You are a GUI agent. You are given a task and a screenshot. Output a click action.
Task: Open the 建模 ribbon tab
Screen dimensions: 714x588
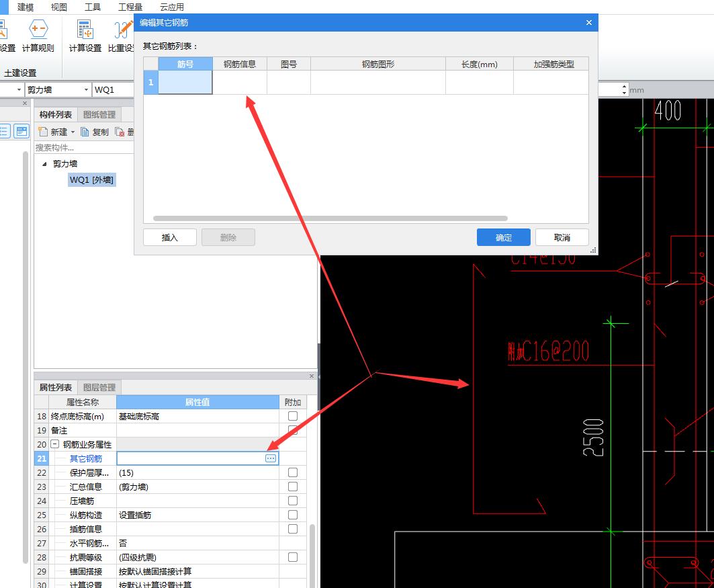[x=26, y=7]
